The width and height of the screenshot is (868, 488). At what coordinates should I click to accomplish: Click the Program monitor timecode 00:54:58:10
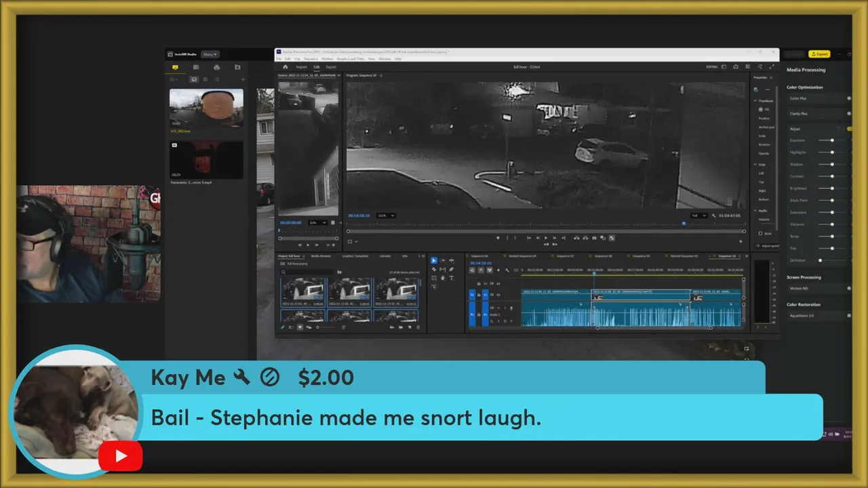click(x=359, y=216)
